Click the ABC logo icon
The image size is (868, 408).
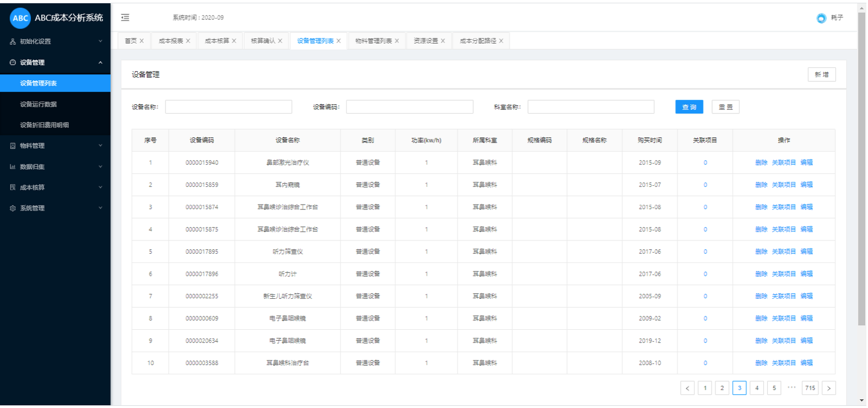[20, 18]
